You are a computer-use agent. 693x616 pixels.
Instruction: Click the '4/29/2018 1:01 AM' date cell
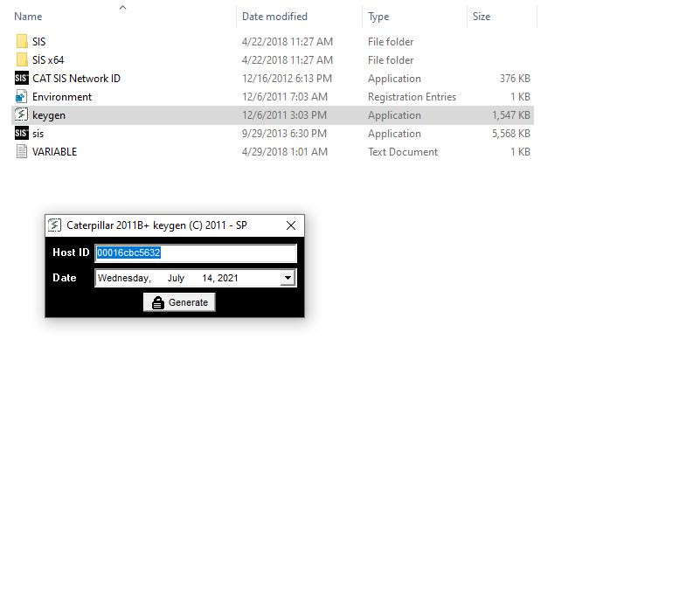(x=285, y=151)
